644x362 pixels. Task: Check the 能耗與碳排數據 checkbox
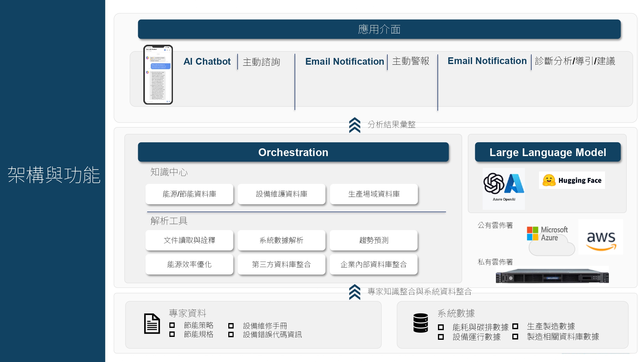[441, 327]
